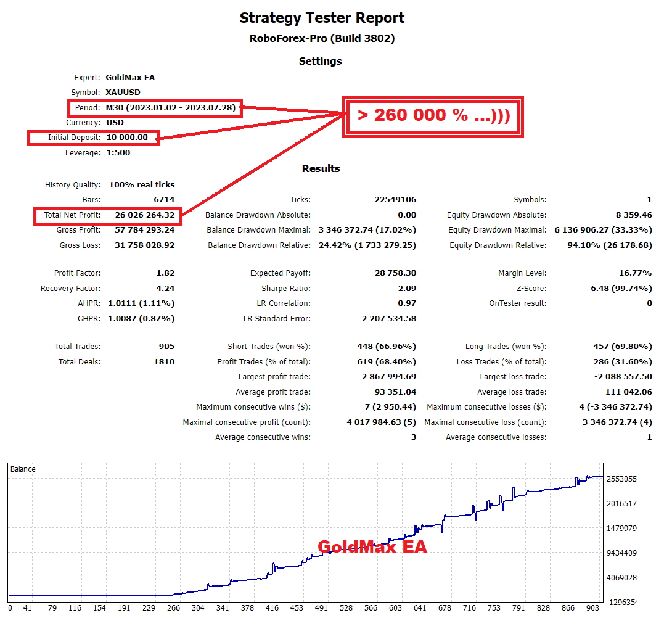
Task: Click the Average consecutive wins label
Action: pyautogui.click(x=263, y=437)
